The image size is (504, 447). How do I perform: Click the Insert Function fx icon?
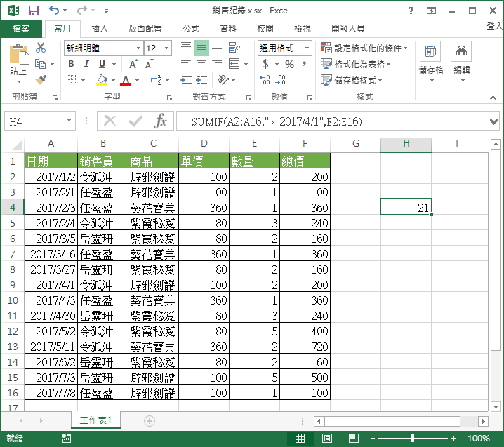pyautogui.click(x=161, y=121)
